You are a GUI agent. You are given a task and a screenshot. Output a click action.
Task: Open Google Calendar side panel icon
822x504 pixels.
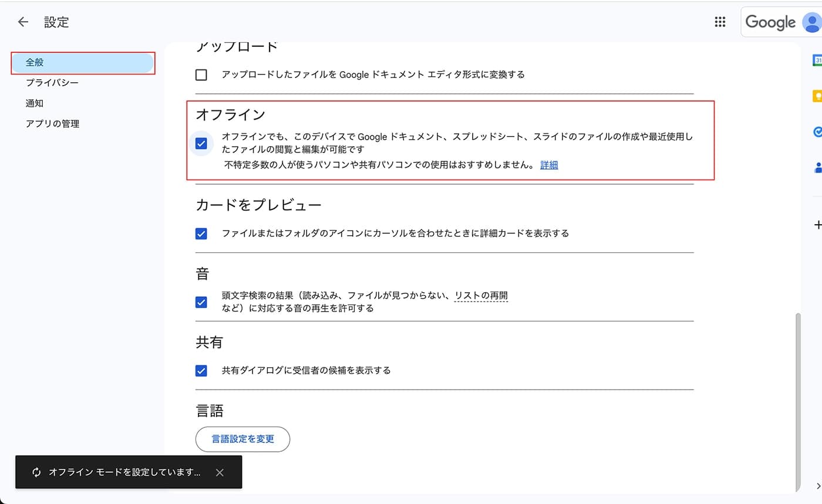pyautogui.click(x=817, y=60)
